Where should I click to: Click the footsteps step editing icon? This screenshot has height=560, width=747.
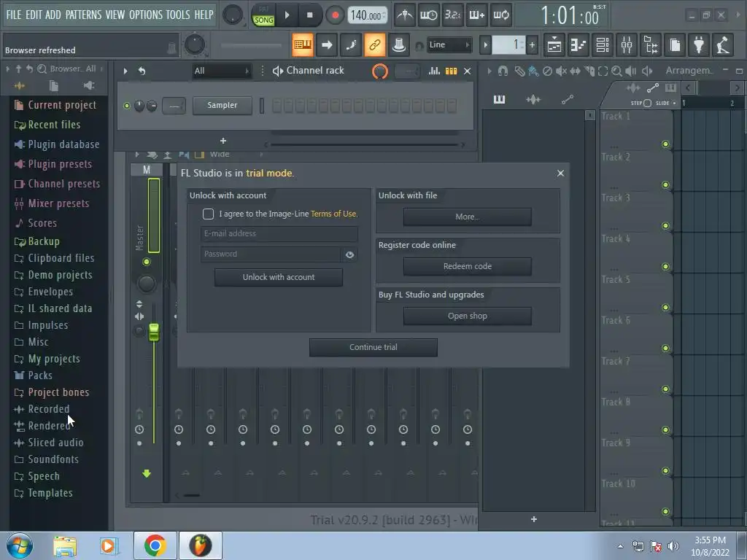tap(351, 44)
